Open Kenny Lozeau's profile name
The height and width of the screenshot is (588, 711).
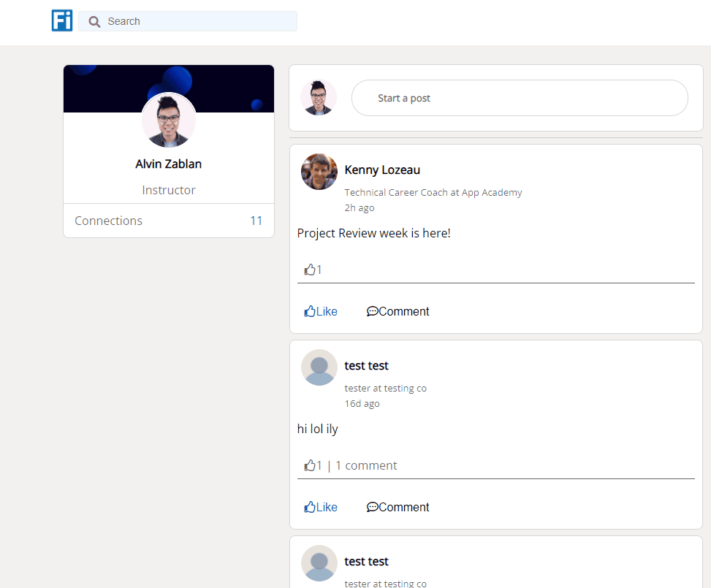point(382,169)
